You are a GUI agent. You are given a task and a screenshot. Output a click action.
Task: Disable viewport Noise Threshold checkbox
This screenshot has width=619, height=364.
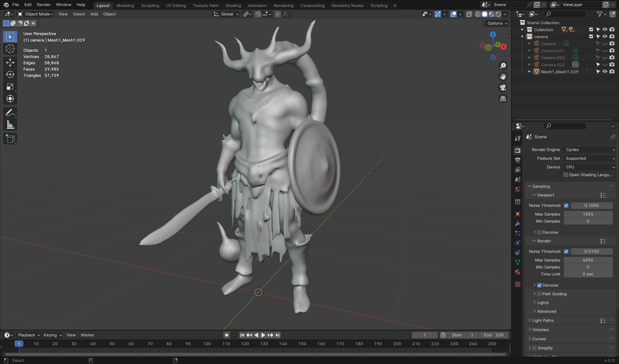(566, 206)
